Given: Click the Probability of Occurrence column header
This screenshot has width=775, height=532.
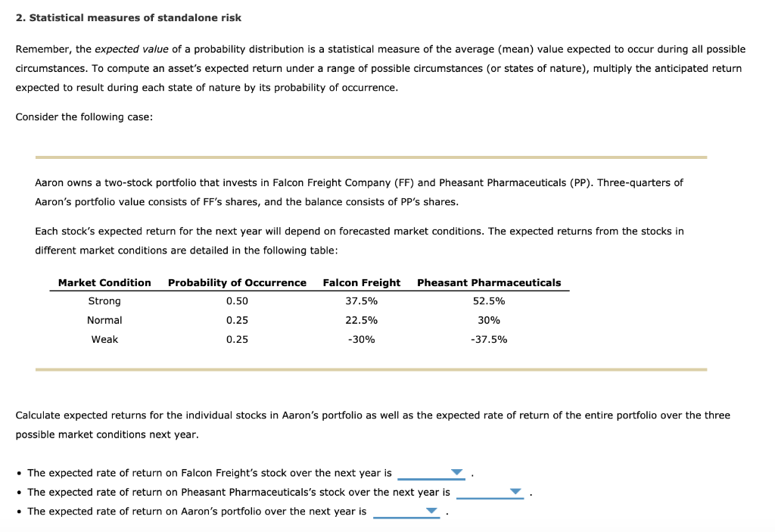Looking at the screenshot, I should (x=237, y=282).
